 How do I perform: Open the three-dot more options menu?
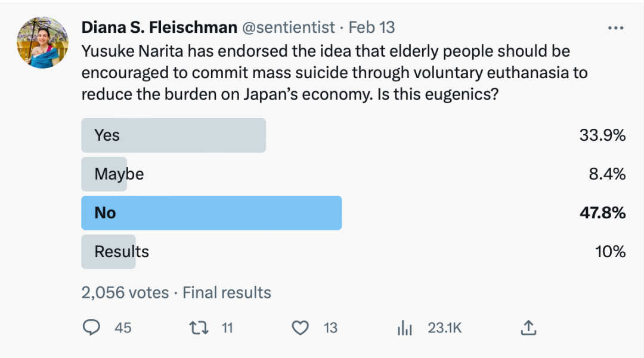pyautogui.click(x=615, y=28)
